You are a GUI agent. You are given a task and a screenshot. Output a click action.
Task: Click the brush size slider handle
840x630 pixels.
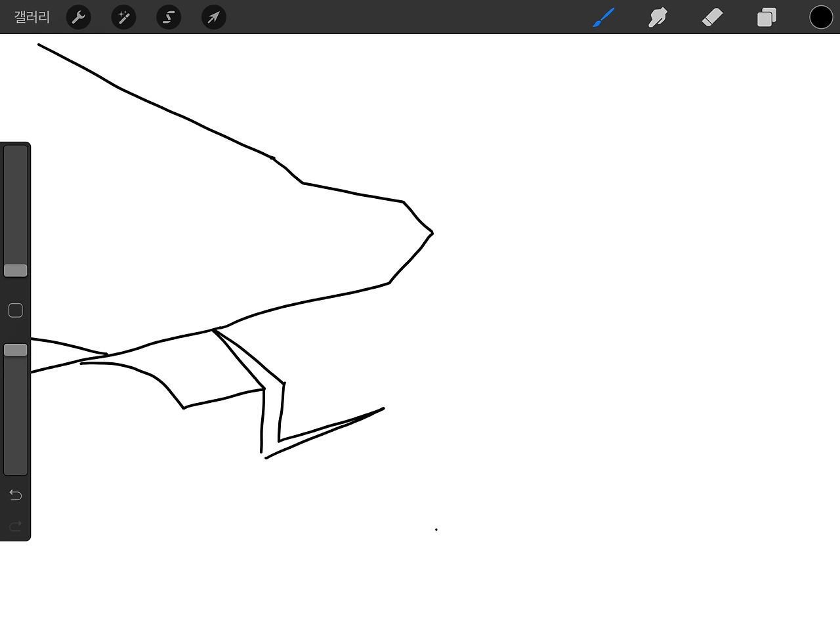click(x=16, y=270)
